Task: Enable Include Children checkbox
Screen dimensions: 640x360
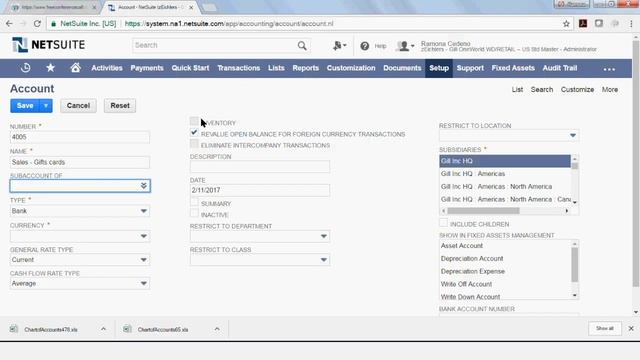Action: pyautogui.click(x=443, y=223)
